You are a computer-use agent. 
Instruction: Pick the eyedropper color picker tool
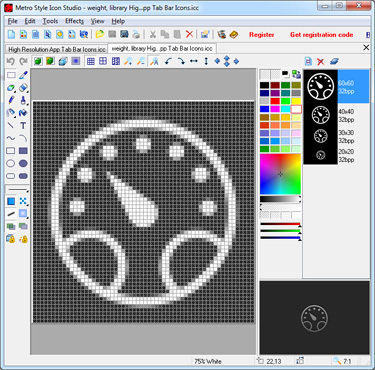tap(23, 75)
